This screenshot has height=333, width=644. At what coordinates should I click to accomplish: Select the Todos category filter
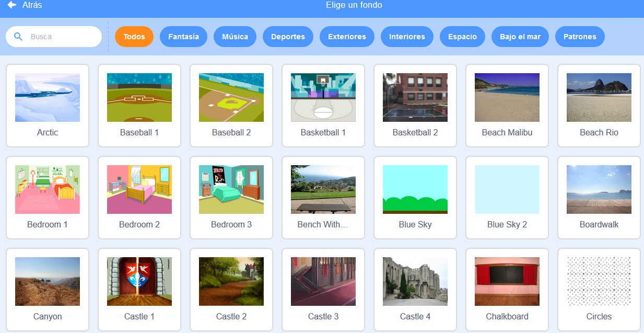coord(134,37)
